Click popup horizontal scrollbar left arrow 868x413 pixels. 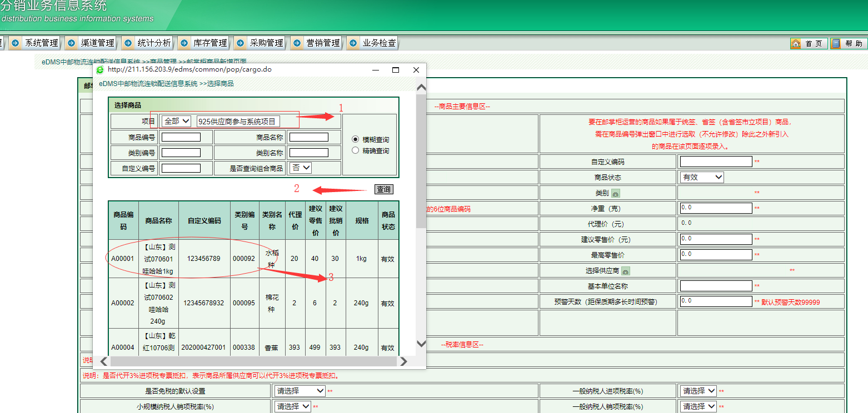(104, 361)
